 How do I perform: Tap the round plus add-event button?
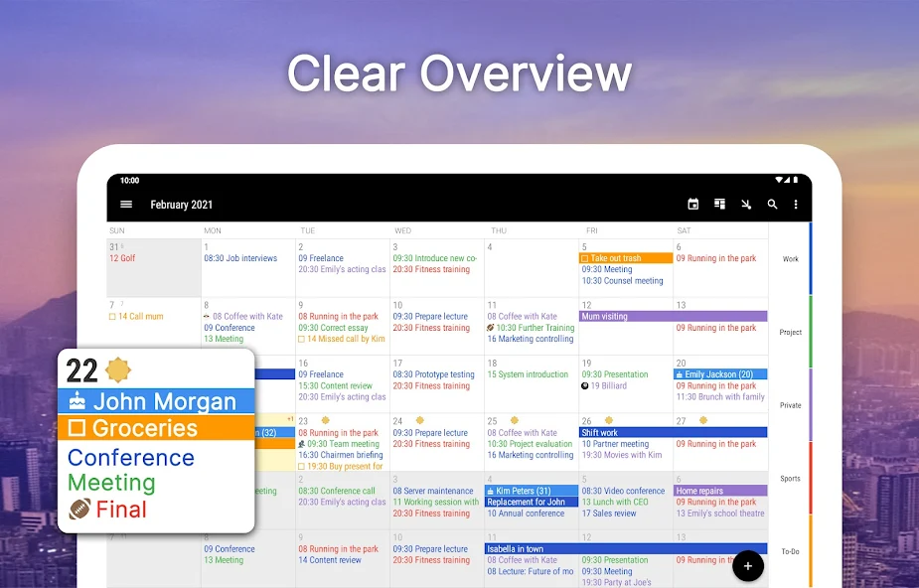(748, 566)
